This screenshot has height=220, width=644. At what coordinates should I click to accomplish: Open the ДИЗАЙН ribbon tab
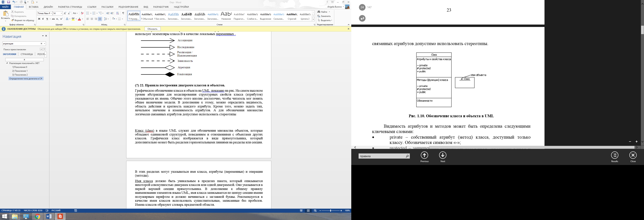coord(48,7)
